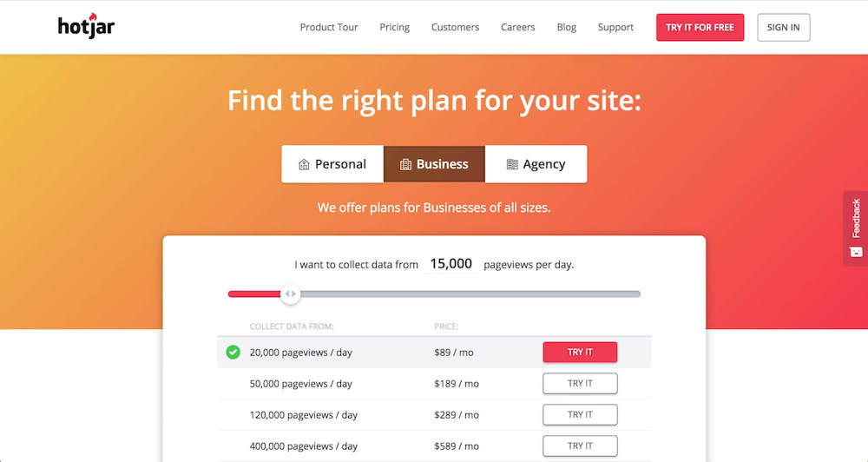The width and height of the screenshot is (868, 462).
Task: Click TRY IT for the $589 plan
Action: click(580, 446)
